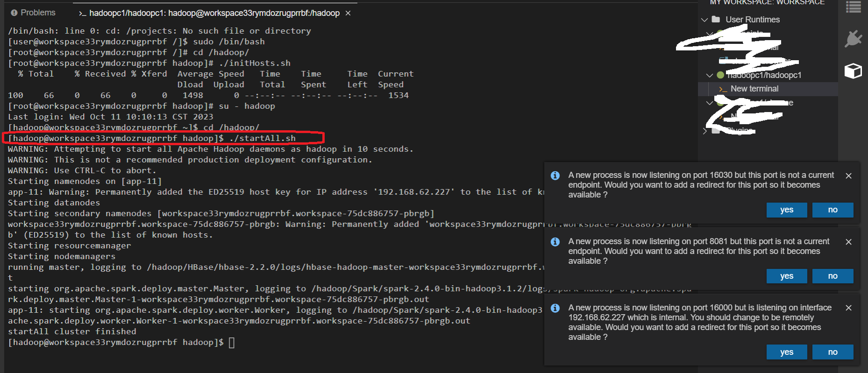Image resolution: width=868 pixels, height=373 pixels.
Task: Close the hadoopc1 terminal tab
Action: pos(348,13)
